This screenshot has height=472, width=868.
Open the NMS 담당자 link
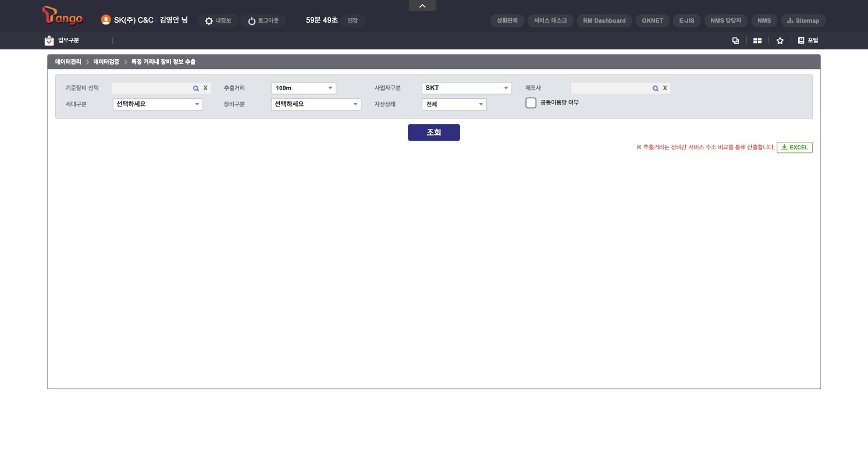click(x=726, y=21)
